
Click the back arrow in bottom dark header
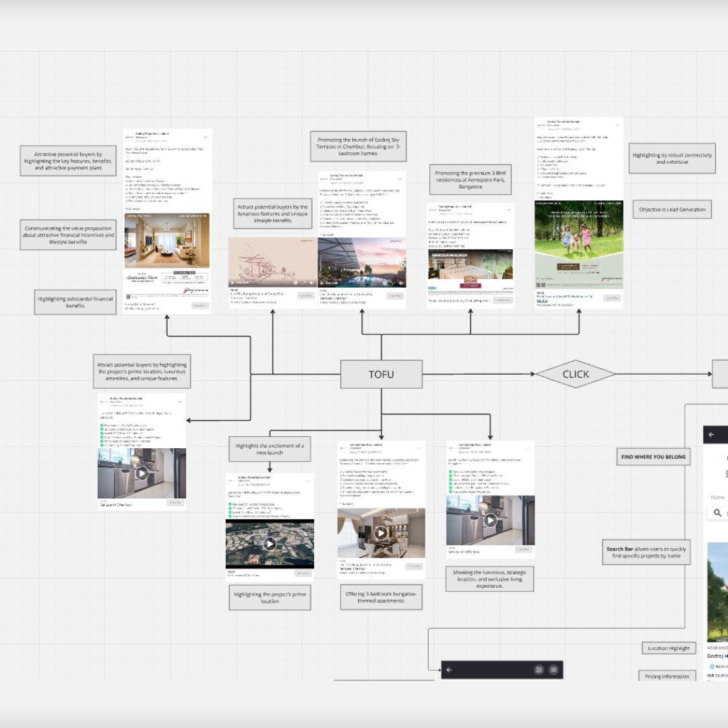[450, 670]
